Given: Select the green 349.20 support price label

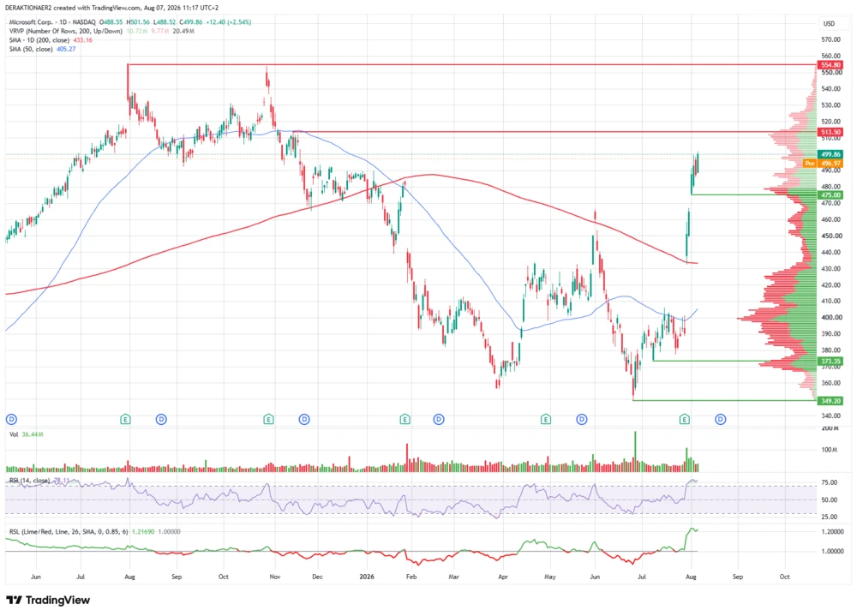Looking at the screenshot, I should coord(830,401).
